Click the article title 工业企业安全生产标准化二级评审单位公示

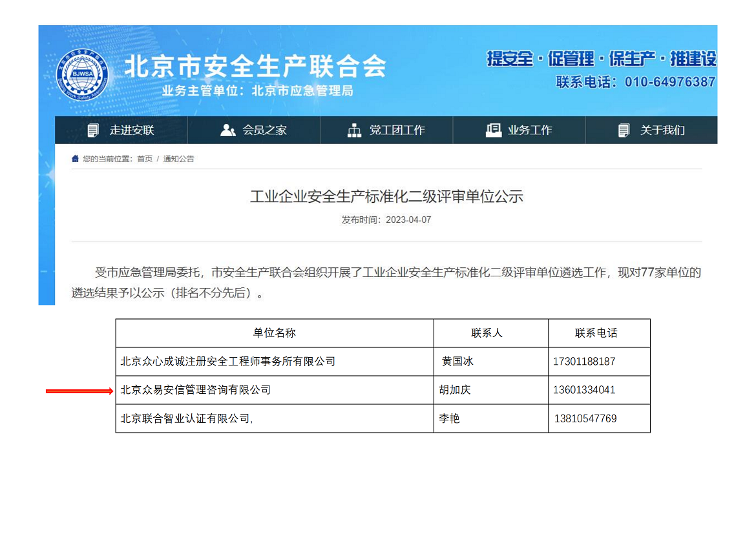pyautogui.click(x=386, y=197)
